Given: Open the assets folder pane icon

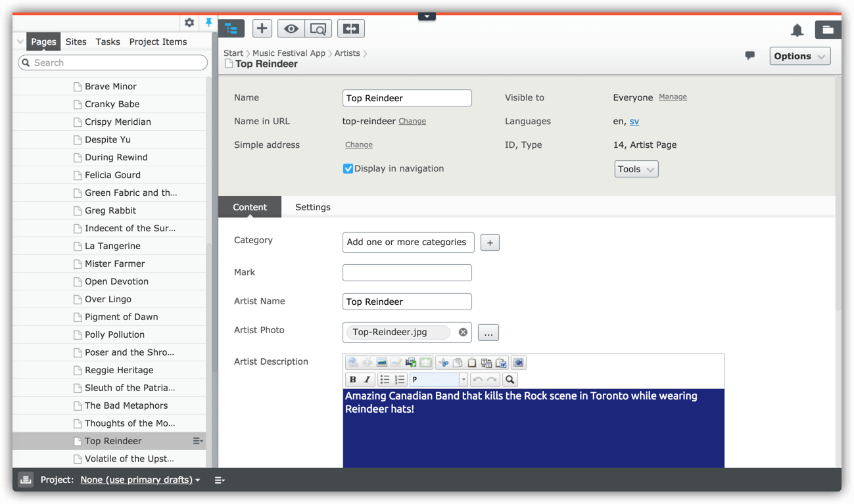Looking at the screenshot, I should click(828, 30).
